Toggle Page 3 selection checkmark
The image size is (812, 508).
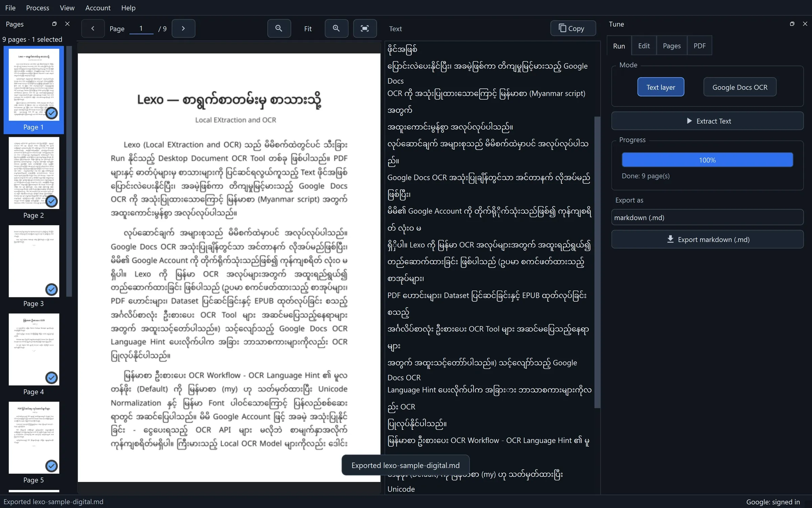pyautogui.click(x=51, y=290)
